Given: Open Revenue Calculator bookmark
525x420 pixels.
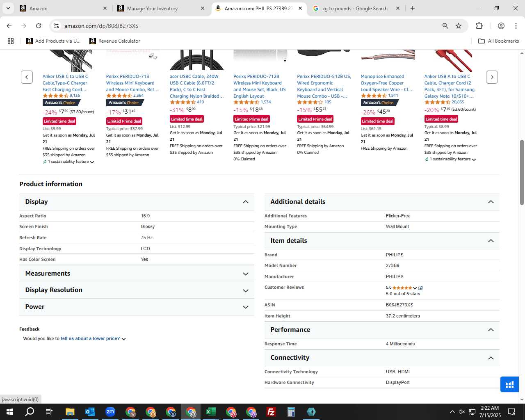Looking at the screenshot, I should click(115, 41).
